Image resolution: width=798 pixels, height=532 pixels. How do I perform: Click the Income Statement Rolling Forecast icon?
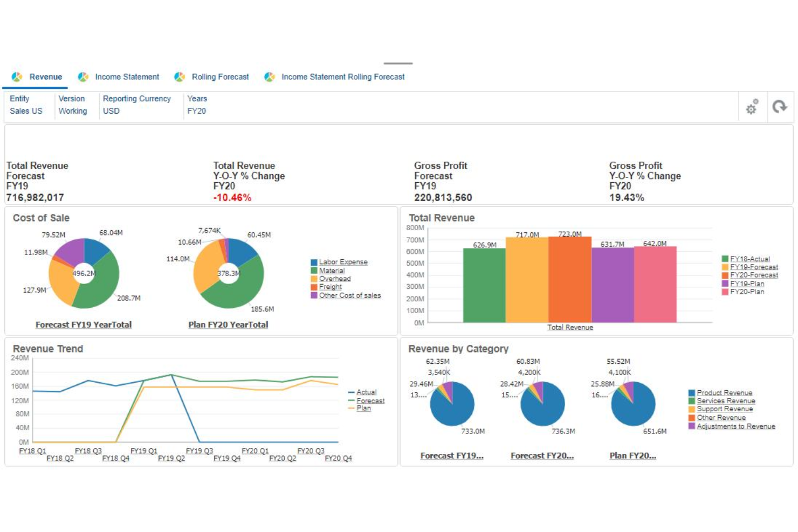(x=269, y=76)
